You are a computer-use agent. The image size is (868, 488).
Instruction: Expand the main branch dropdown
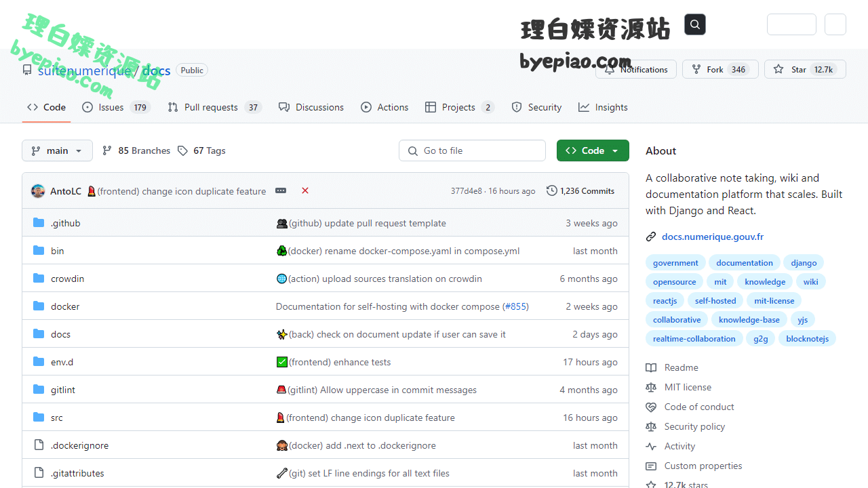[x=57, y=150]
